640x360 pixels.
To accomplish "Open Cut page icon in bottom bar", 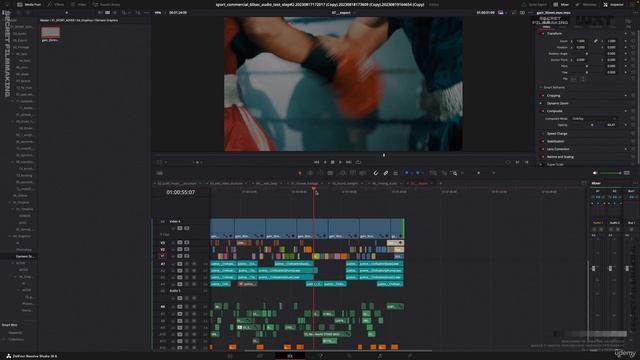I will [x=260, y=356].
